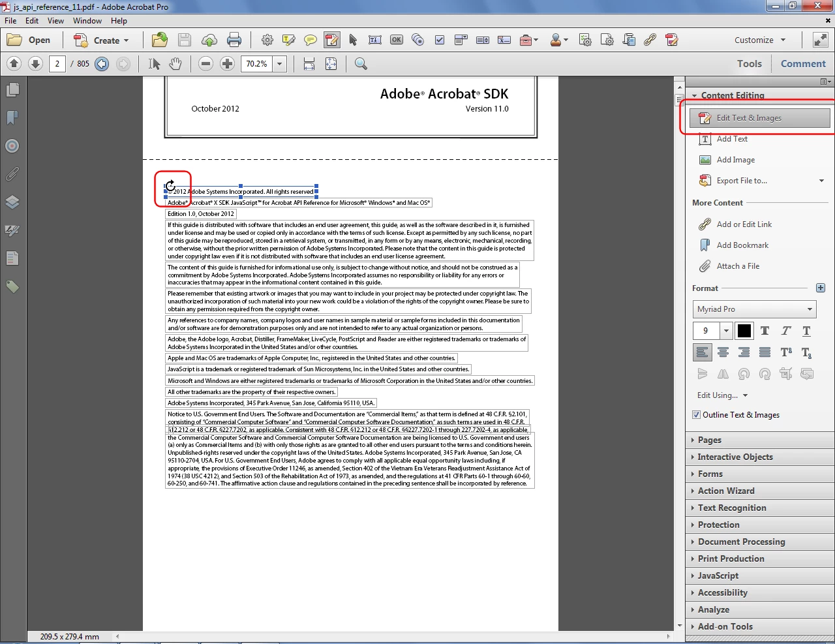Click the Find magnifier icon

tap(361, 64)
